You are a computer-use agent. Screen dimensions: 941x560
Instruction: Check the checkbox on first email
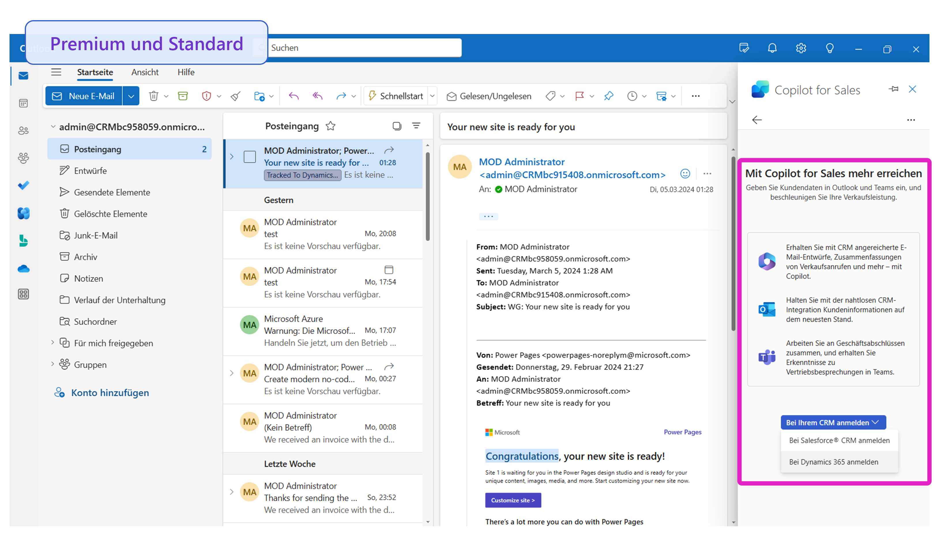(x=250, y=157)
